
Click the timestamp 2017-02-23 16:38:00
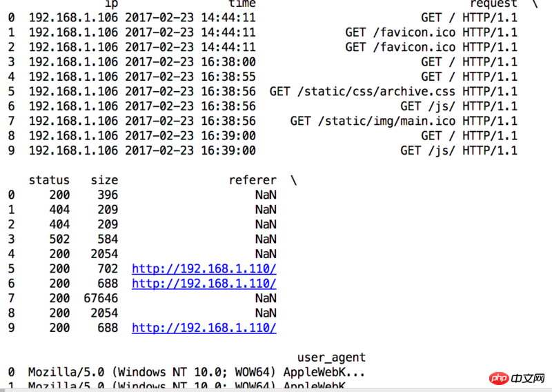tap(190, 61)
